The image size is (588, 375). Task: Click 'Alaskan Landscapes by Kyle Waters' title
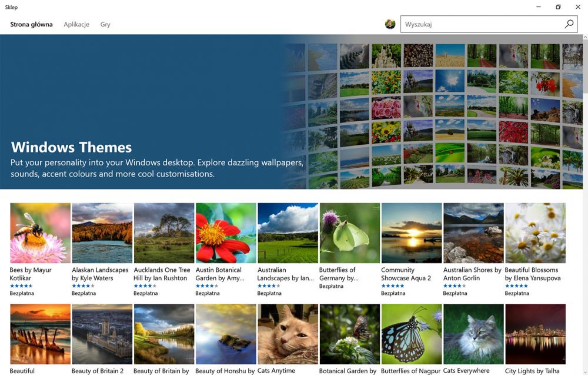[x=100, y=274]
